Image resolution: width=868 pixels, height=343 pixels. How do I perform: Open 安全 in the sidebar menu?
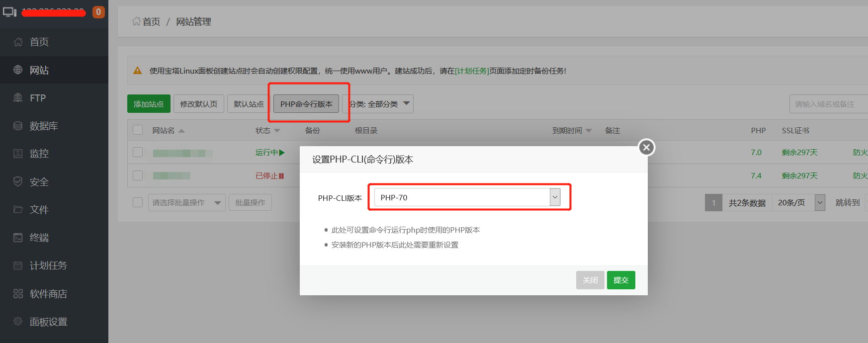pos(54,181)
